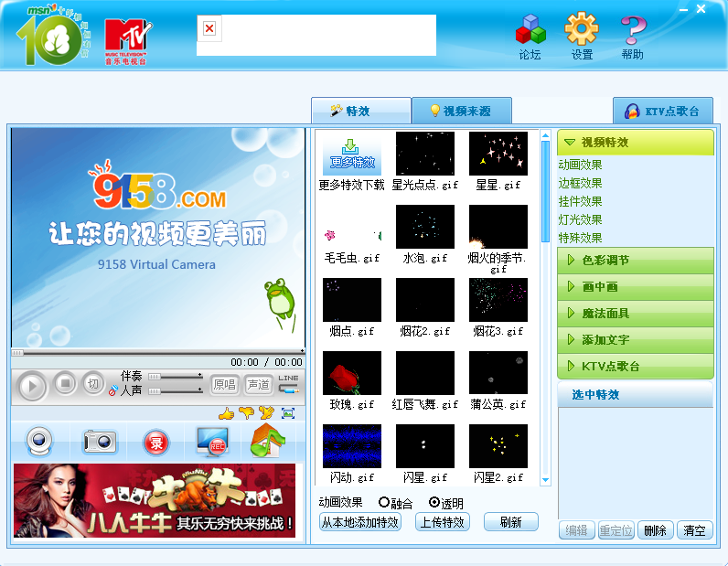Expand the 魔法面具 section
Screen dimensions: 728x566
pyautogui.click(x=635, y=313)
